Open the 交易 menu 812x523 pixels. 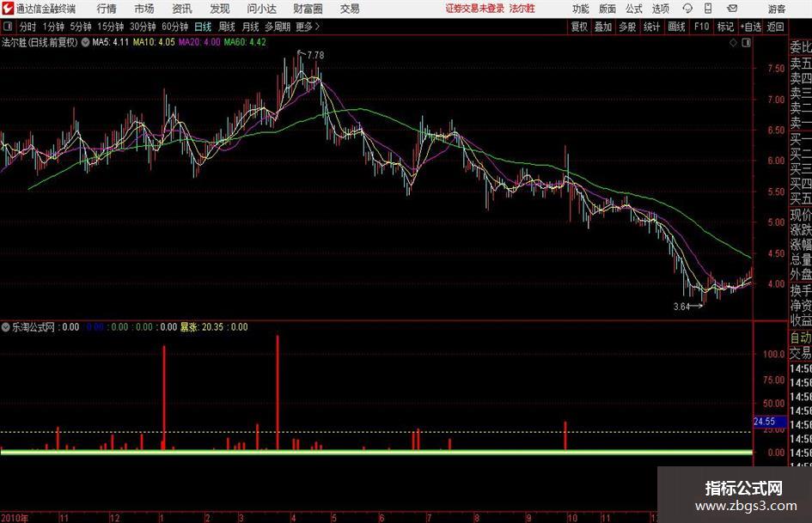pos(350,9)
